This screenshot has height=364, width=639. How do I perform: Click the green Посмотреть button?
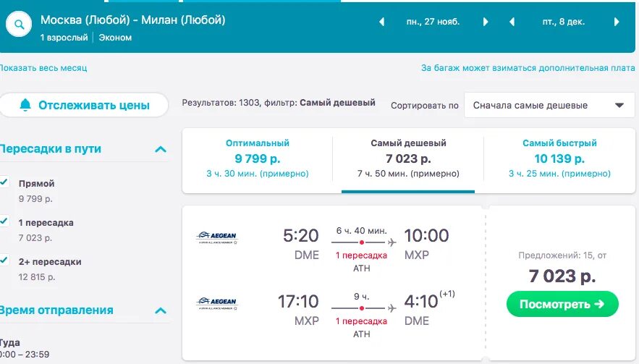(562, 304)
